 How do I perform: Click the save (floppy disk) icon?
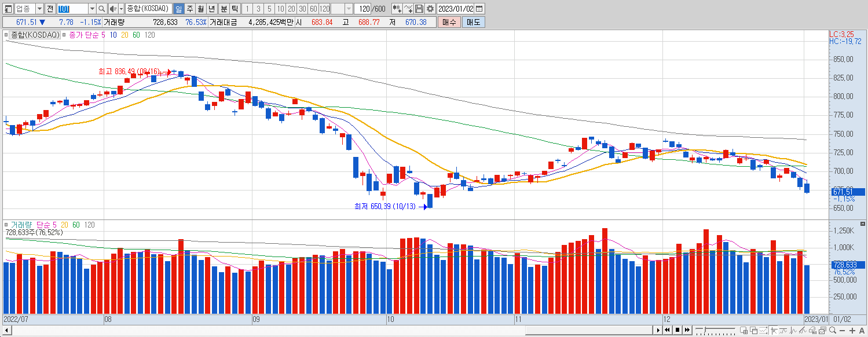(419, 9)
